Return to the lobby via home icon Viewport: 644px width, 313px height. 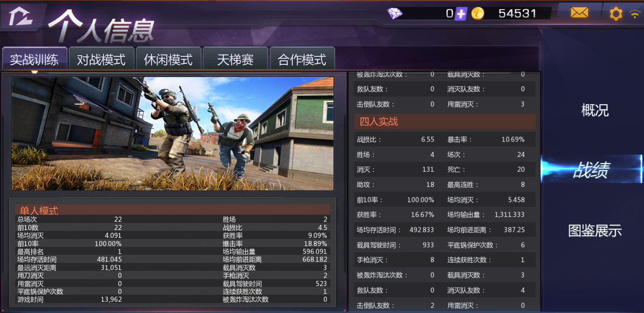pos(20,17)
